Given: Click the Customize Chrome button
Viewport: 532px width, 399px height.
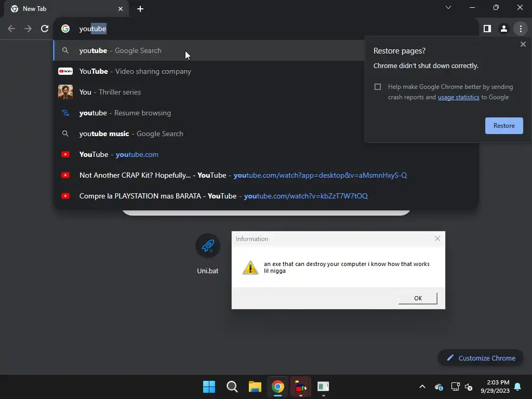Looking at the screenshot, I should (x=481, y=358).
